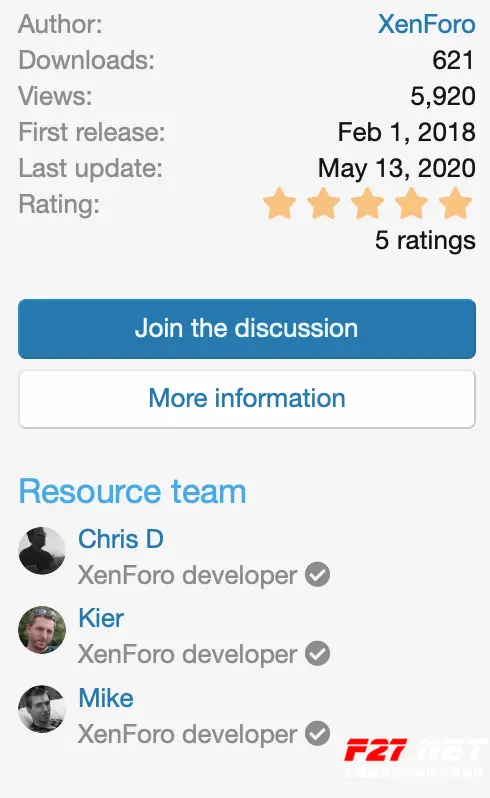Viewport: 490px width, 798px height.
Task: Click the verified checkmark beside Kier
Action: coord(318,654)
